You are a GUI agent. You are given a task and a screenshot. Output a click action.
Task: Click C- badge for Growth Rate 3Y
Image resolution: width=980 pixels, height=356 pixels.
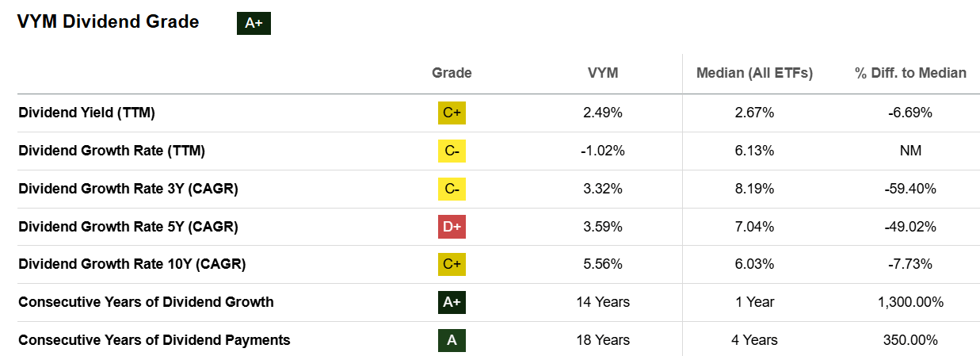pos(452,189)
